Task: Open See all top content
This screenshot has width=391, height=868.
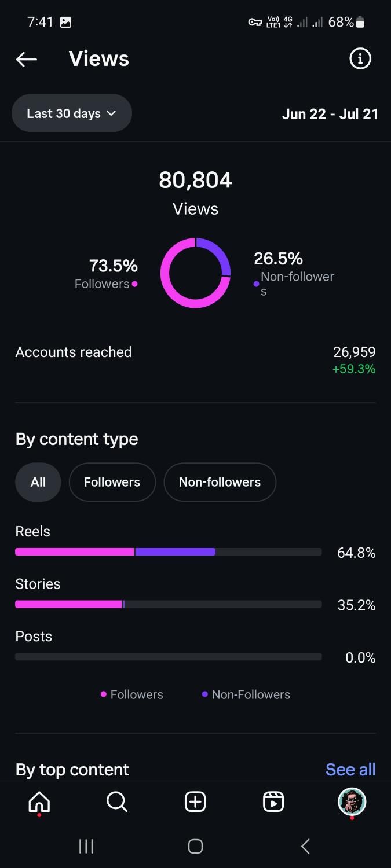Action: pyautogui.click(x=350, y=770)
